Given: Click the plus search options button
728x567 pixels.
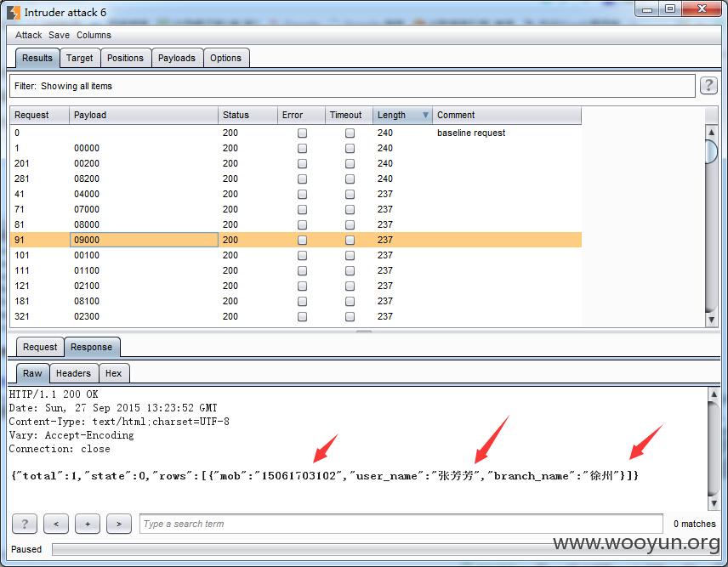Looking at the screenshot, I should pyautogui.click(x=88, y=524).
